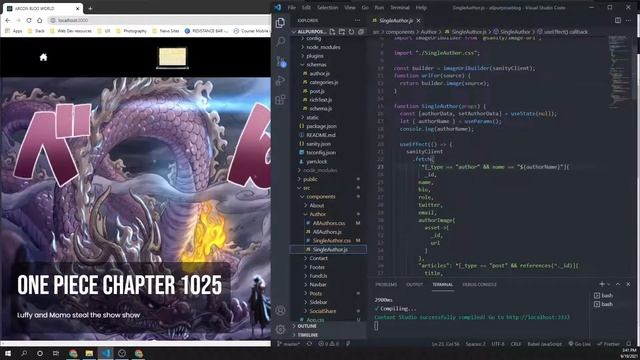This screenshot has width=640, height=360.
Task: Open the Run and Debug view icon
Action: point(280,80)
